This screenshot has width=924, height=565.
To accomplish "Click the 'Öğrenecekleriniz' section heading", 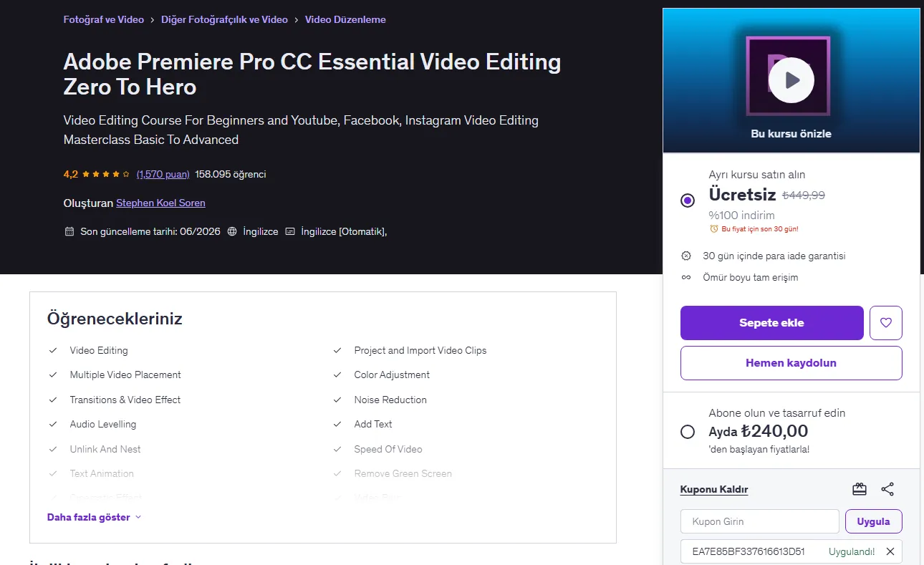I will [x=115, y=319].
